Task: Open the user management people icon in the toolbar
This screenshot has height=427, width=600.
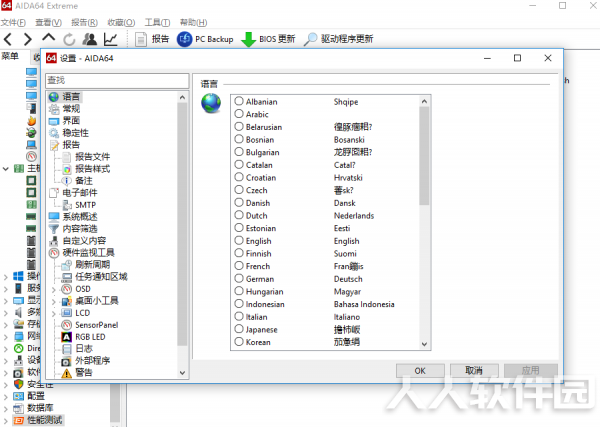Action: coord(90,39)
